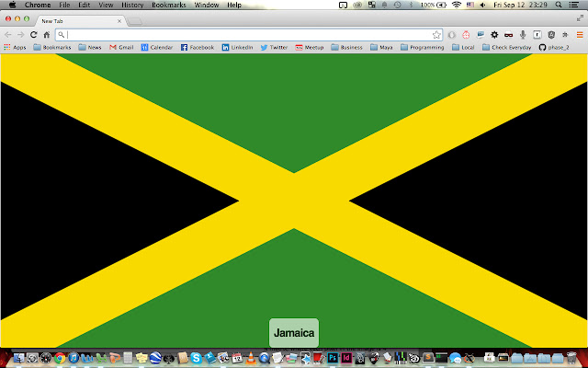Open the LinkedIn bookmark
Screen dimensions: 588x368
[237, 47]
